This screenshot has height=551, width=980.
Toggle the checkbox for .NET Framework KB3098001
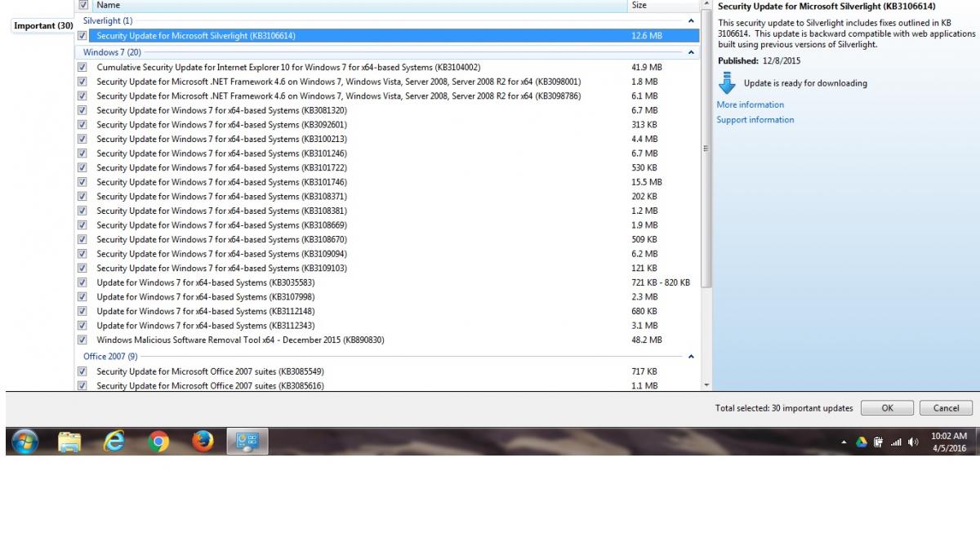[82, 82]
